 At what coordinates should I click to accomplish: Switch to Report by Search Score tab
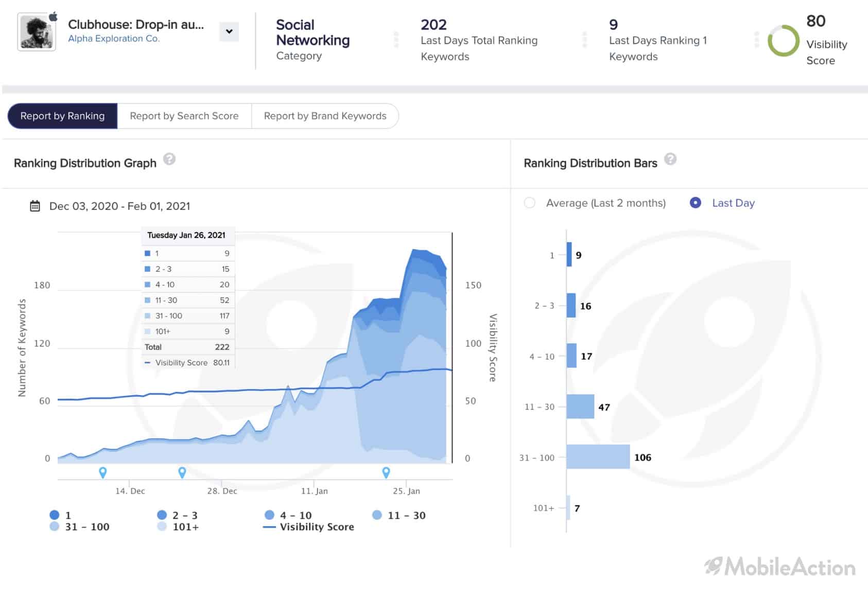pyautogui.click(x=184, y=116)
